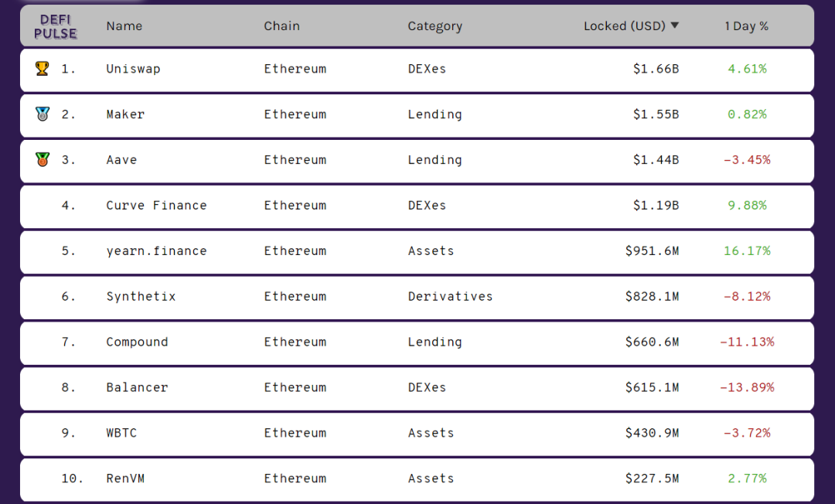Viewport: 835px width, 504px height.
Task: Open WBTC project details
Action: [121, 434]
